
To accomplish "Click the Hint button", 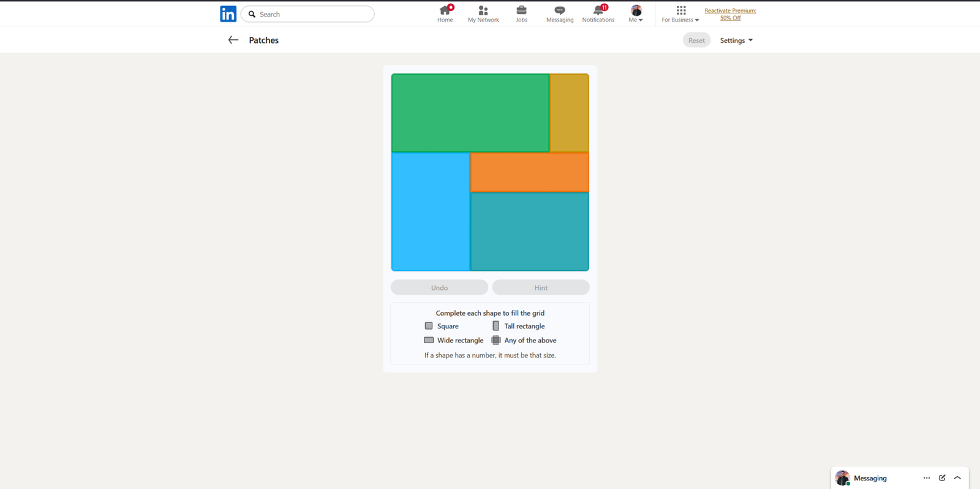I will point(541,287).
